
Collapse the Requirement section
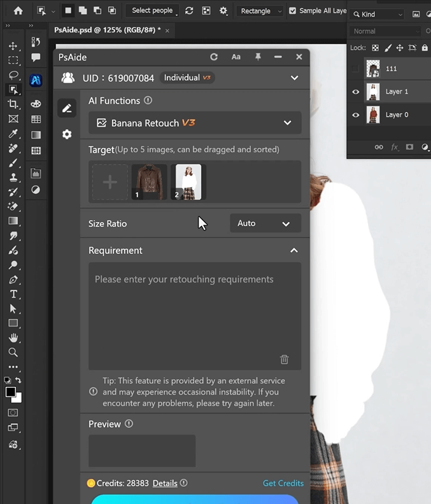click(x=293, y=250)
